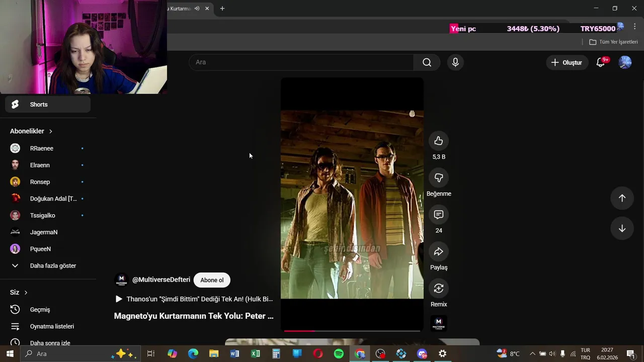Expand Daha fazla göster list
644x362 pixels.
pyautogui.click(x=48, y=265)
